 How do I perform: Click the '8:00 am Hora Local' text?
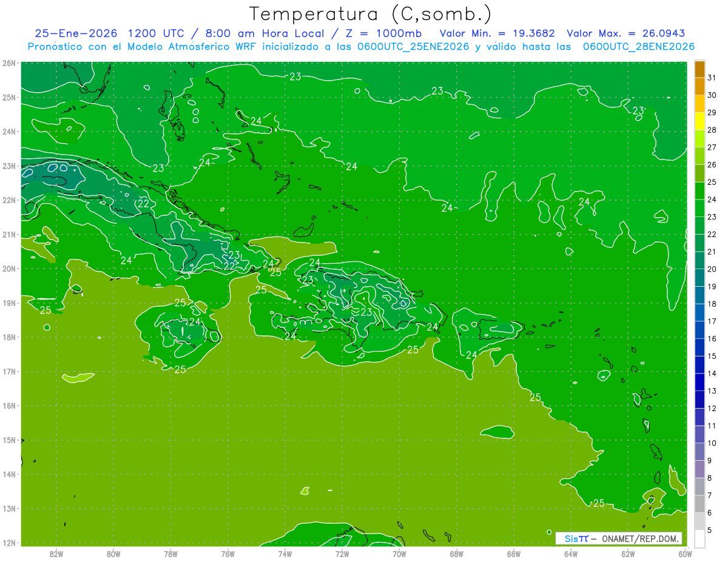click(266, 33)
